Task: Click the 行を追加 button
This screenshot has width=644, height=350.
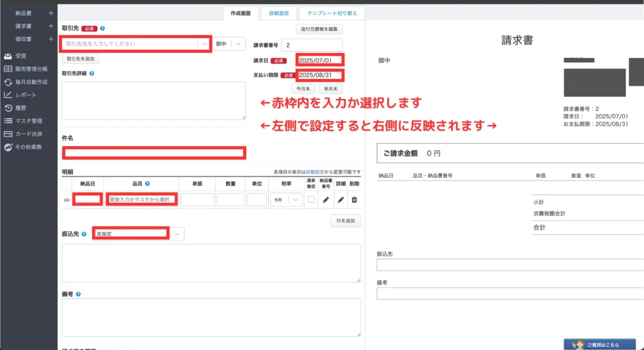Action: click(x=345, y=221)
